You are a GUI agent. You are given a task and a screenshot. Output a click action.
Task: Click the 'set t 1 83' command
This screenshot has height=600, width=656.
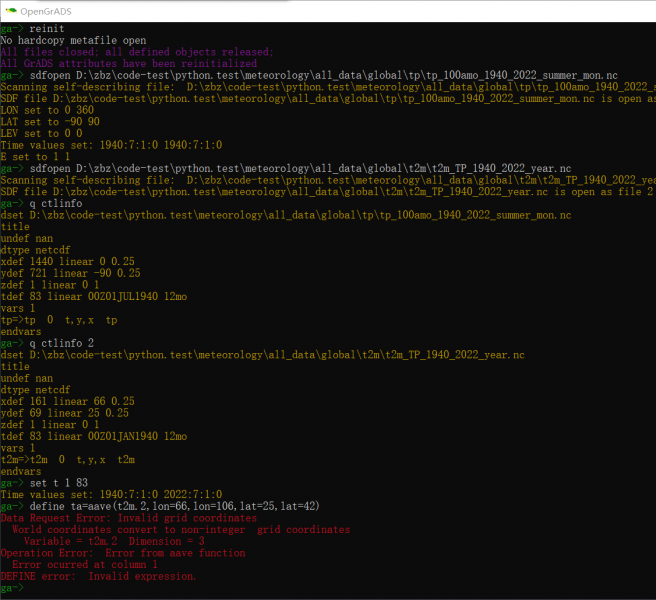61,483
